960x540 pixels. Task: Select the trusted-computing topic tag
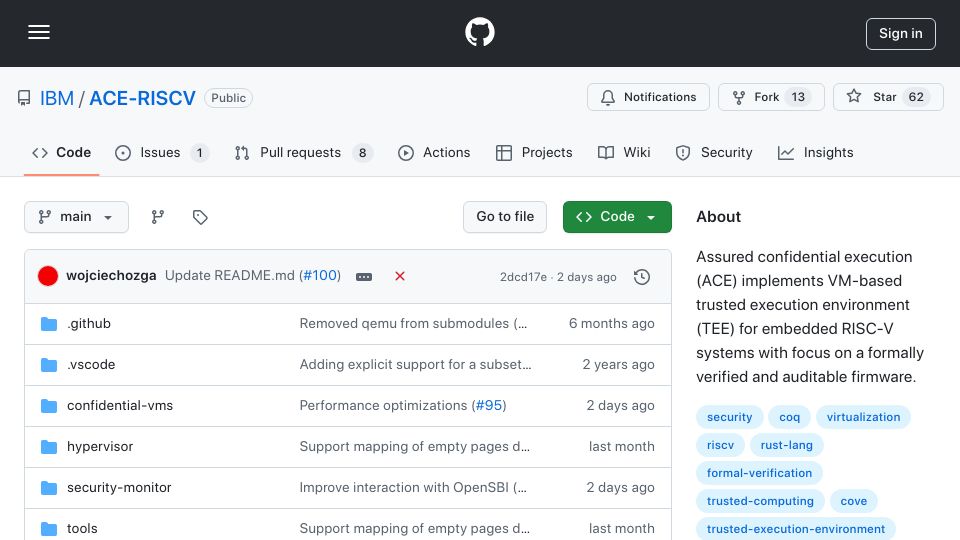point(760,501)
